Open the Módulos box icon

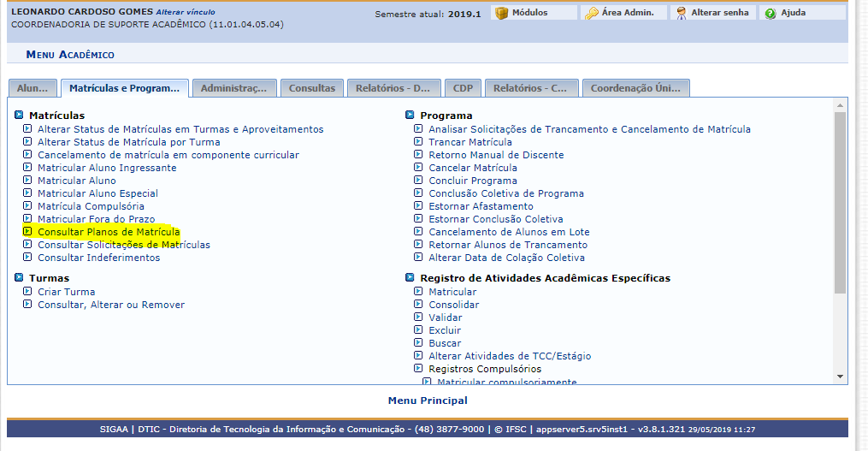tap(501, 13)
